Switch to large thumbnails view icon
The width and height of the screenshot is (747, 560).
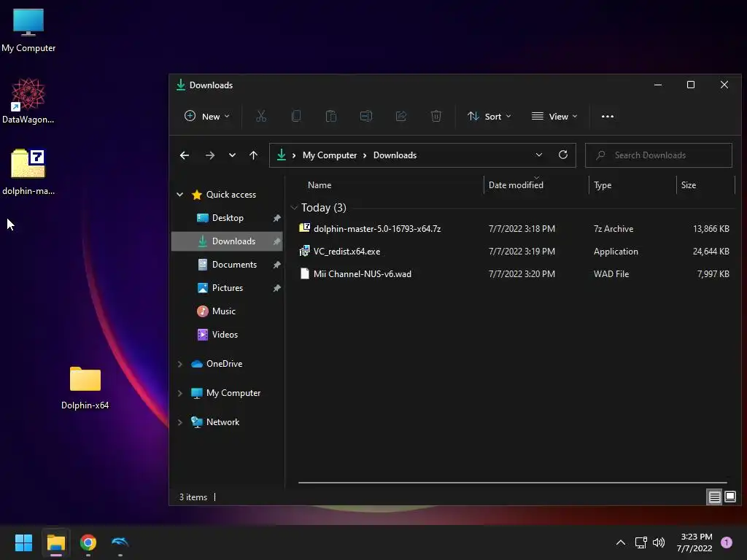point(730,497)
